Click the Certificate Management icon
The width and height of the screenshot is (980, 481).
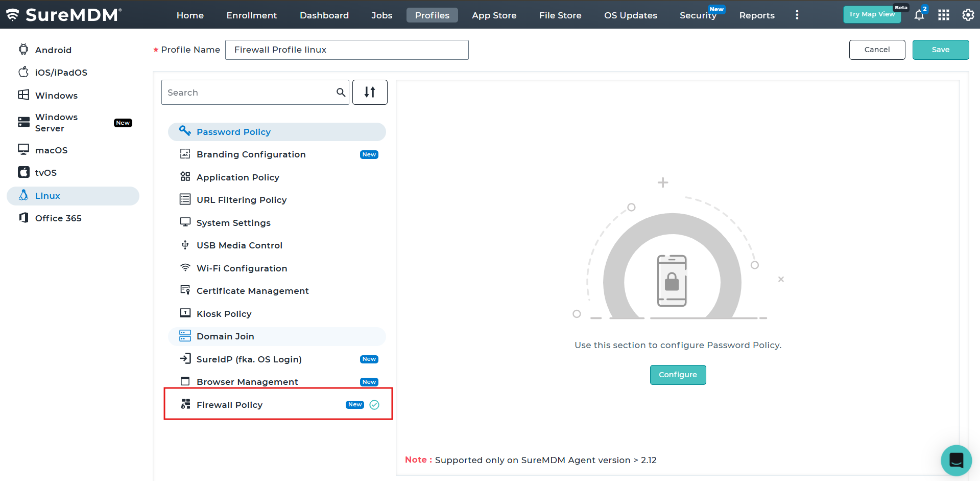185,290
